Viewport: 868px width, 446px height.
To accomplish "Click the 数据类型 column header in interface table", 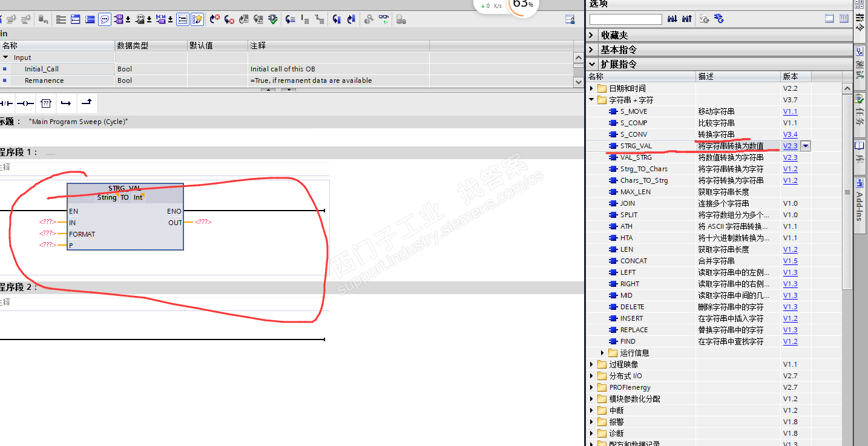I will (x=151, y=45).
